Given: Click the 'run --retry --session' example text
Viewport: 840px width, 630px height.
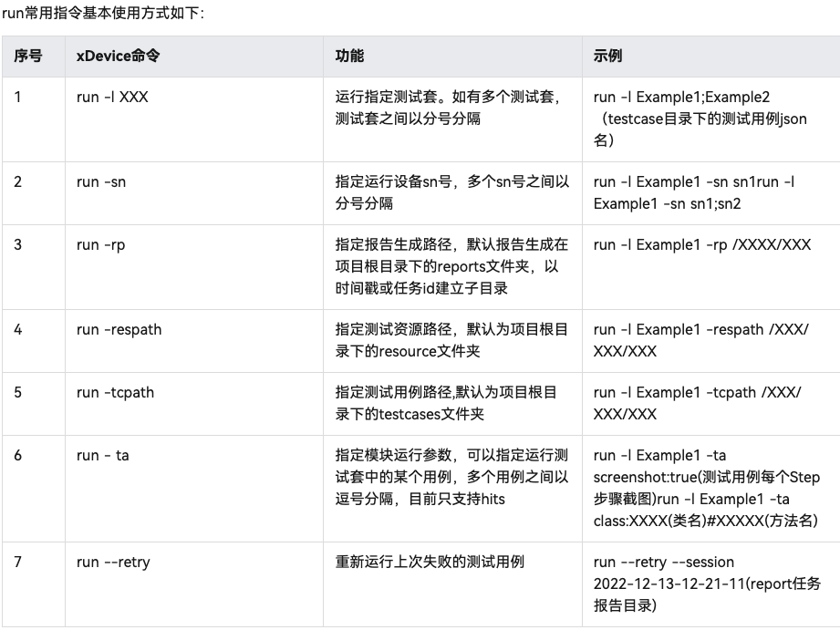Looking at the screenshot, I should tap(663, 563).
